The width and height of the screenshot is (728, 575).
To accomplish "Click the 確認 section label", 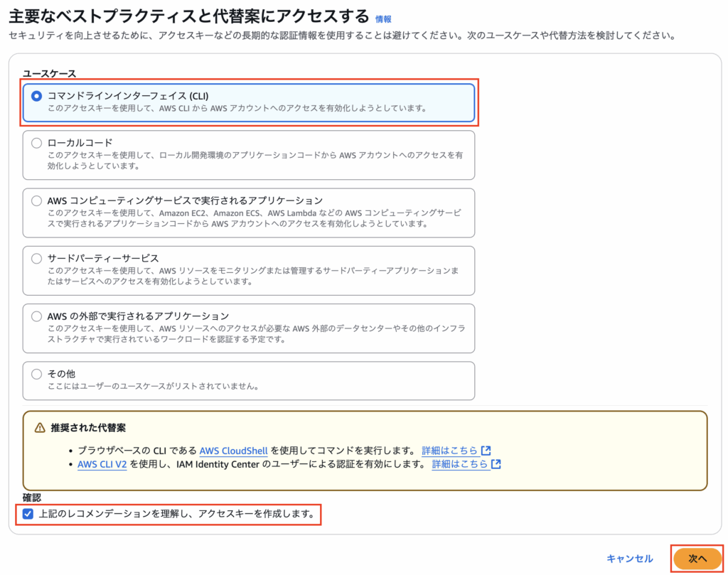I will click(32, 498).
